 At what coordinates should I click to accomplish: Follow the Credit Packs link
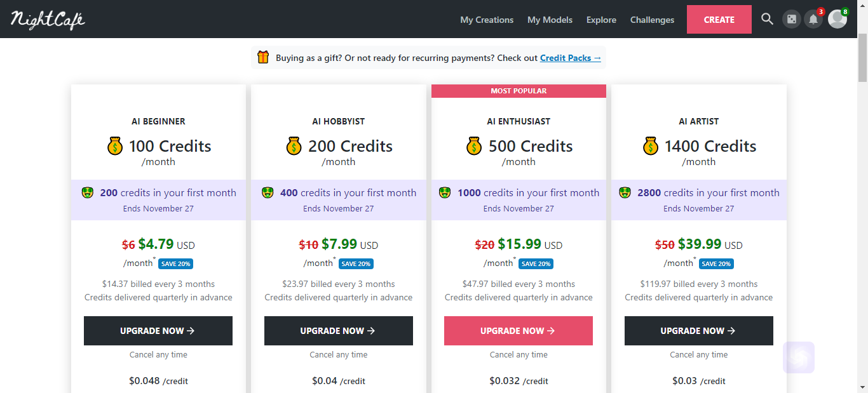coord(571,58)
